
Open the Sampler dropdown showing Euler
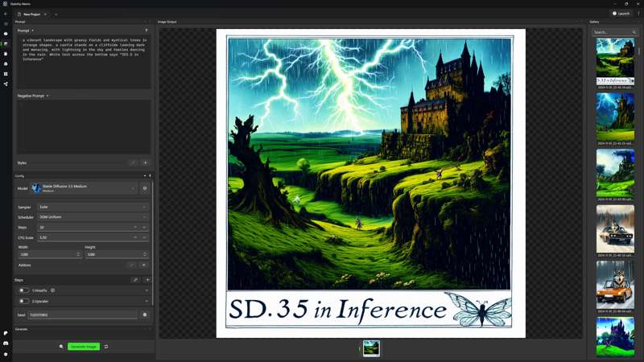point(93,207)
